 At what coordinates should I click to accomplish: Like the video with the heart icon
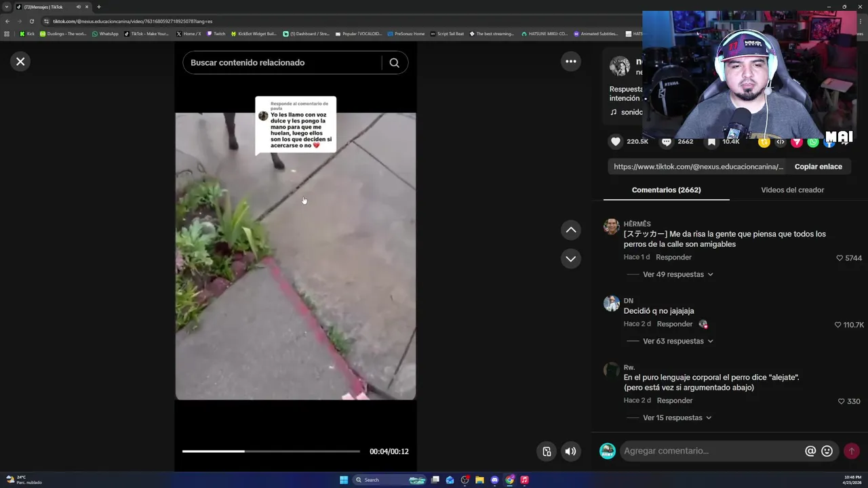click(616, 142)
